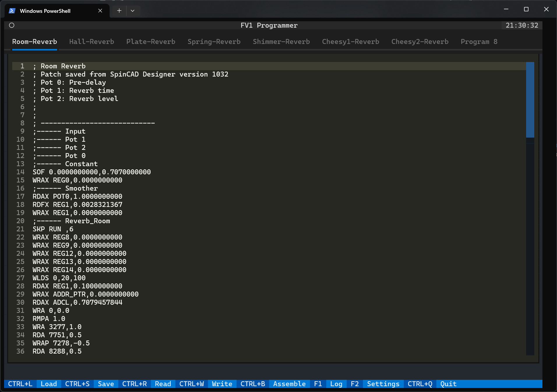
Task: Place cursor on the SKP RUN line
Action: [x=53, y=229]
